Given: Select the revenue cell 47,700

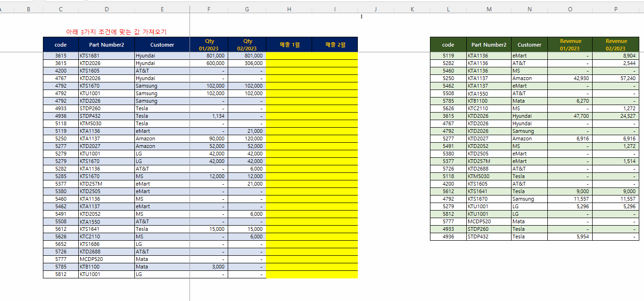Looking at the screenshot, I should [570, 116].
